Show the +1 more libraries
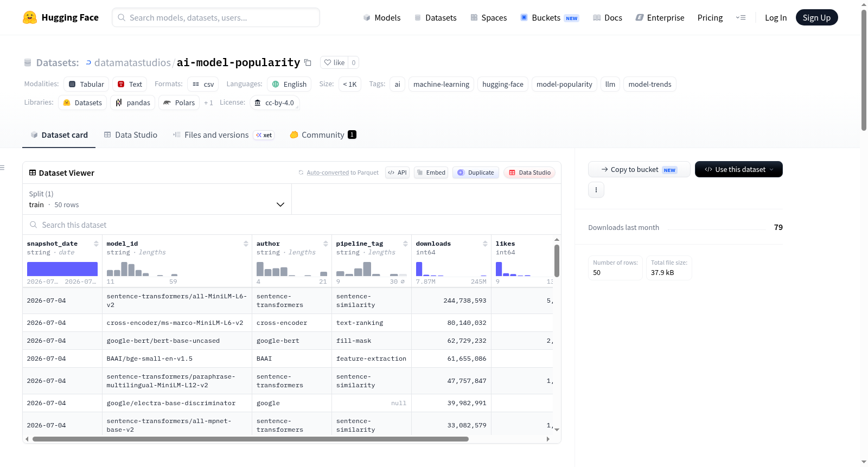The width and height of the screenshot is (868, 467). pyautogui.click(x=209, y=103)
